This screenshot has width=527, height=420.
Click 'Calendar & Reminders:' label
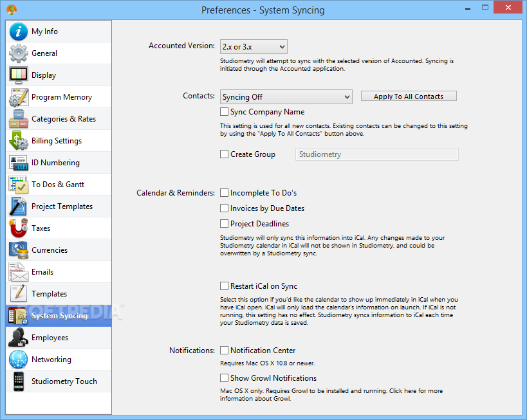(x=176, y=193)
